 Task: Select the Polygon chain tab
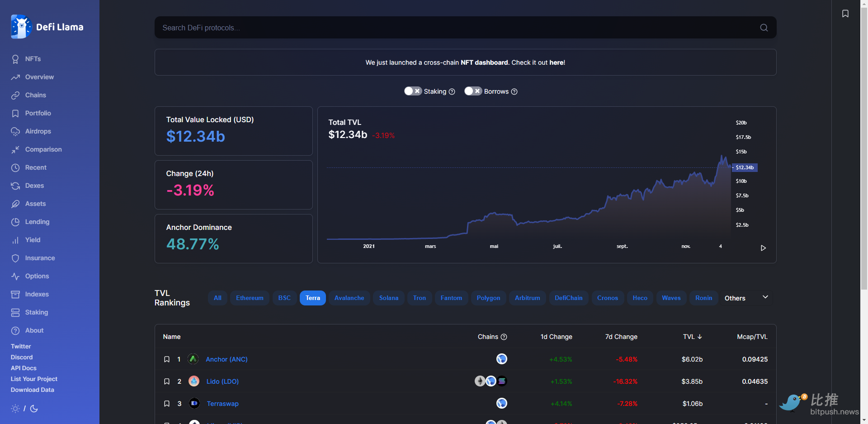click(x=488, y=298)
